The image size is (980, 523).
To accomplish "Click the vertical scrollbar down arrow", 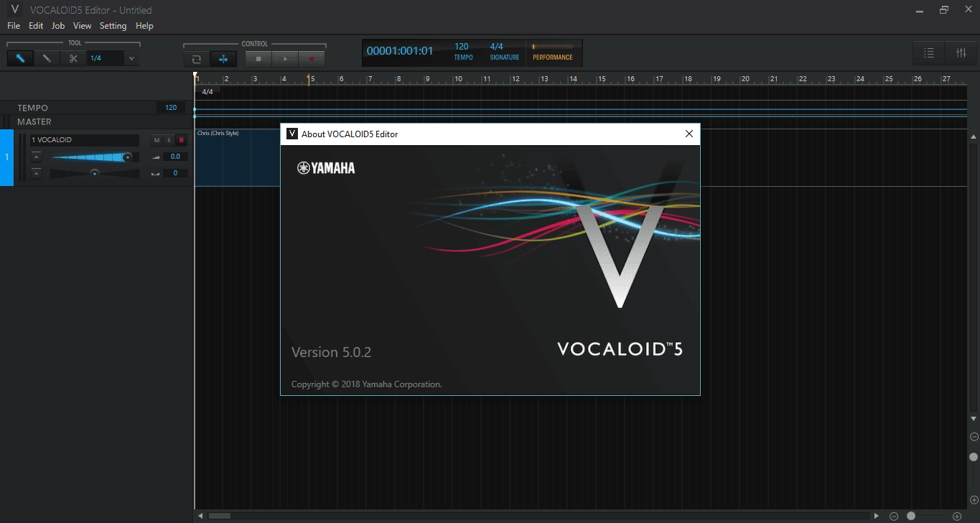I will click(x=974, y=418).
